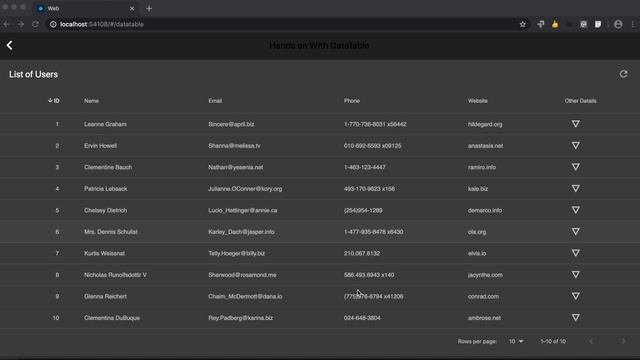Viewport: 640px width, 360px height.
Task: Click email Julianne.OConner@kory.org
Action: coord(245,189)
